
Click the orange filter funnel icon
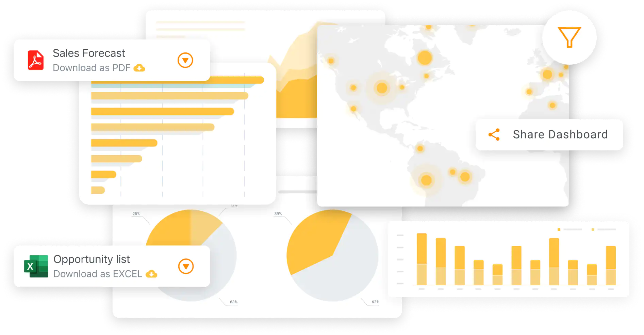[x=569, y=37]
